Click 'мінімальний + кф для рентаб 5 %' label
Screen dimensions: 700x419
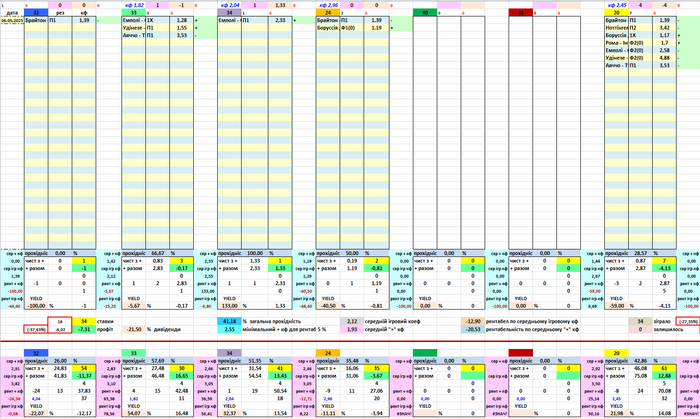pyautogui.click(x=284, y=329)
